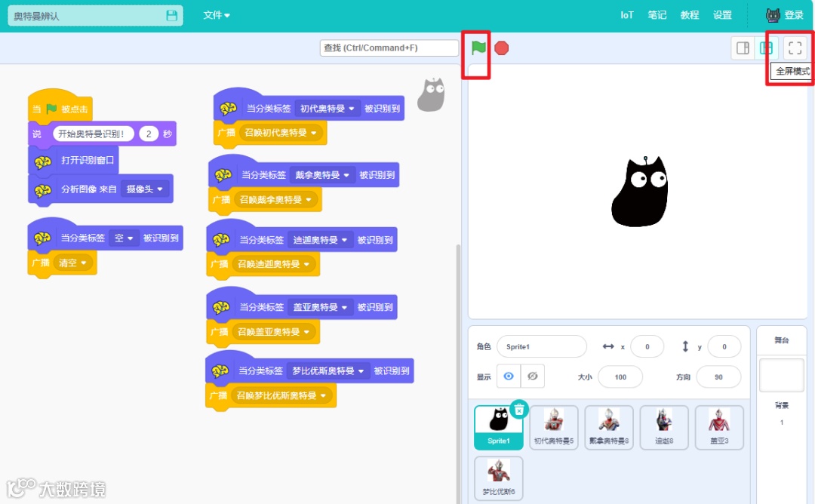
Task: Select sprite 梦比优斯6
Action: click(499, 478)
